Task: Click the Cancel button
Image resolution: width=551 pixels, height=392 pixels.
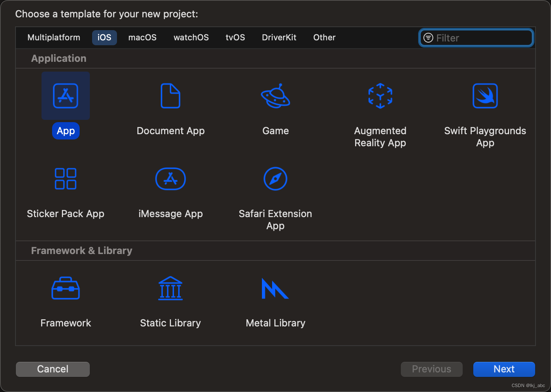Action: click(x=53, y=369)
